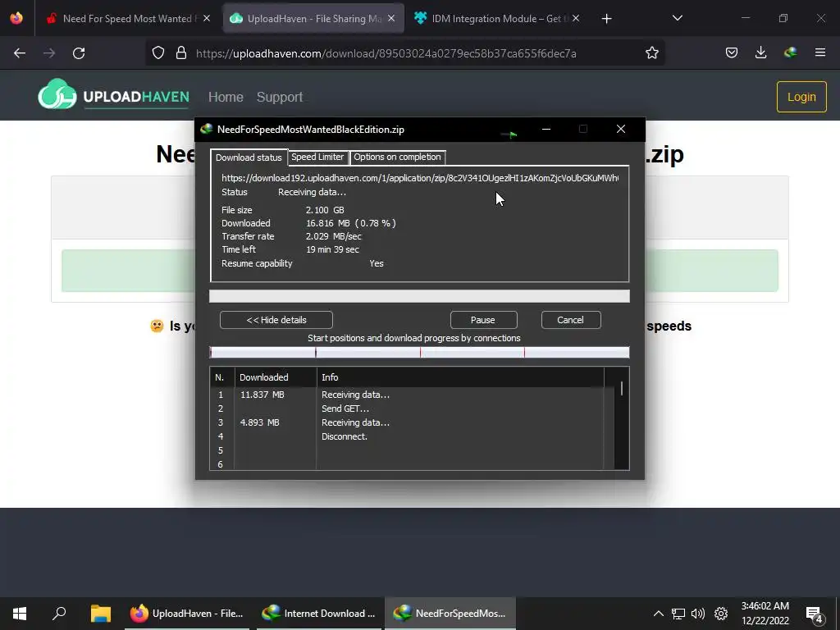Open Firefox downloads panel

point(760,52)
